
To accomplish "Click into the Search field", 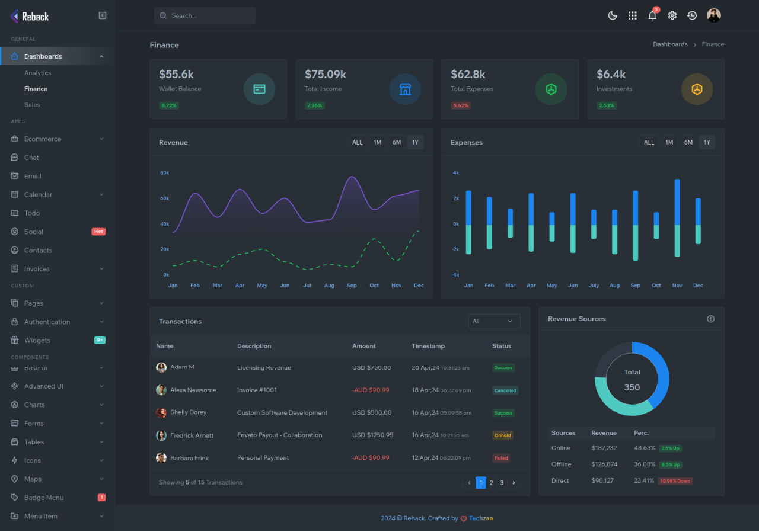I will click(x=205, y=15).
